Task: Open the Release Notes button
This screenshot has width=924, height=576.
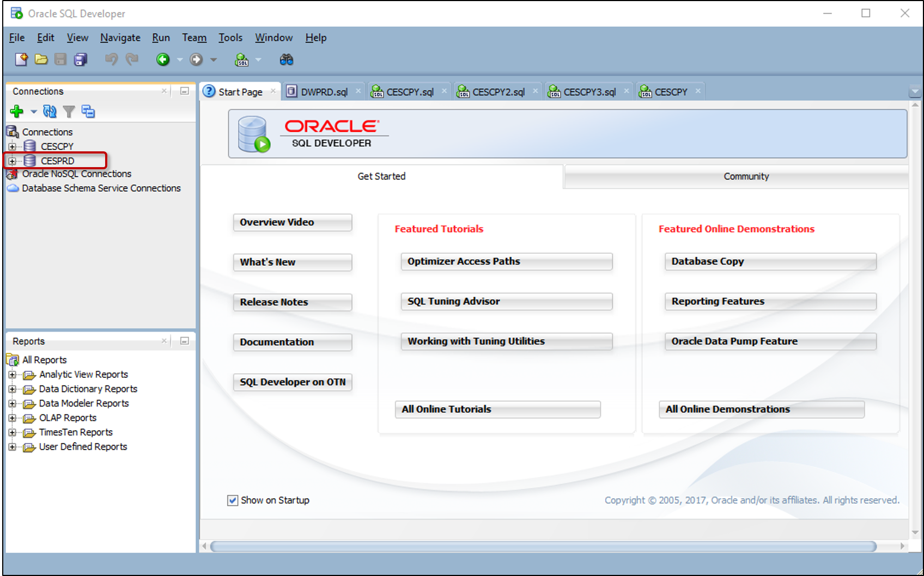Action: [293, 302]
